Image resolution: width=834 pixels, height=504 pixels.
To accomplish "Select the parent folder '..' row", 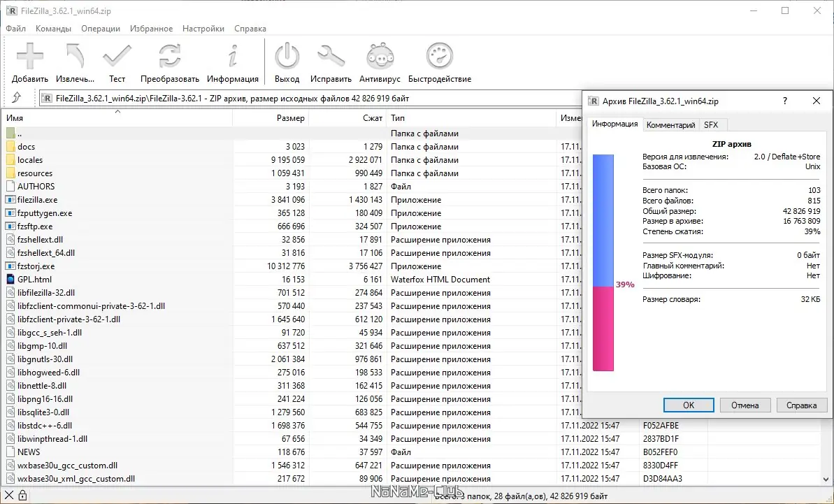I will pos(292,134).
